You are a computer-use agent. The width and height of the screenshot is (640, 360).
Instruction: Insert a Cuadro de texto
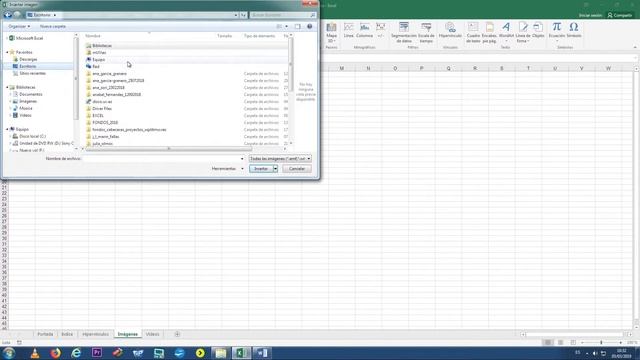click(473, 32)
